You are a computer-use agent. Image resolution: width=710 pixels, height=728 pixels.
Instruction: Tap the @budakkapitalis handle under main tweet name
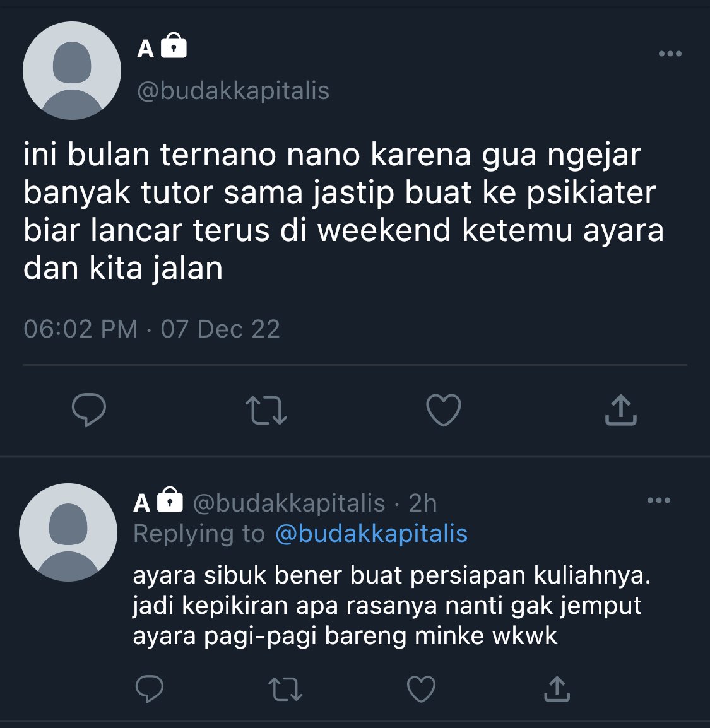pos(233,91)
